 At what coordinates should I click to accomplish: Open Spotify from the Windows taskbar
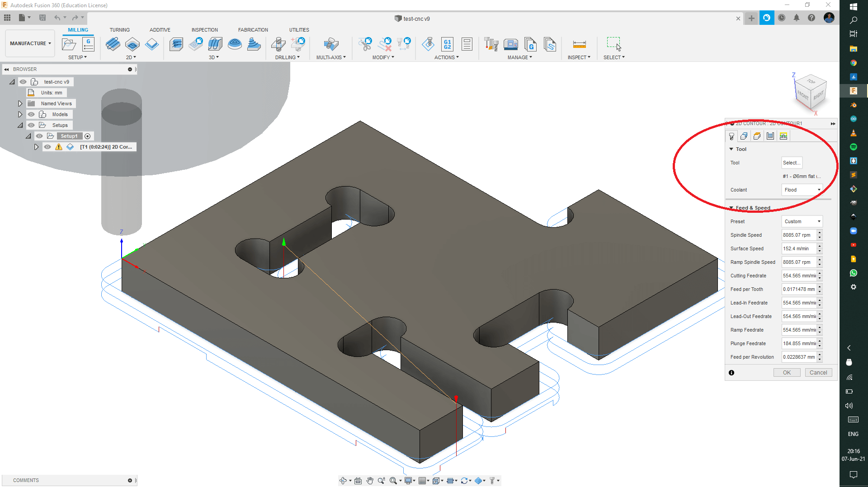[854, 147]
